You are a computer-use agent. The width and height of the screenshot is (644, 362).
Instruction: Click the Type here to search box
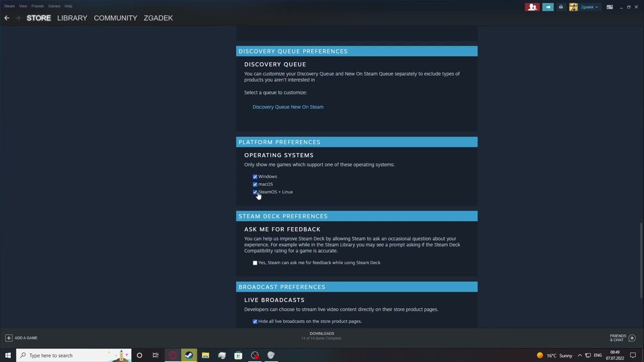pyautogui.click(x=74, y=355)
